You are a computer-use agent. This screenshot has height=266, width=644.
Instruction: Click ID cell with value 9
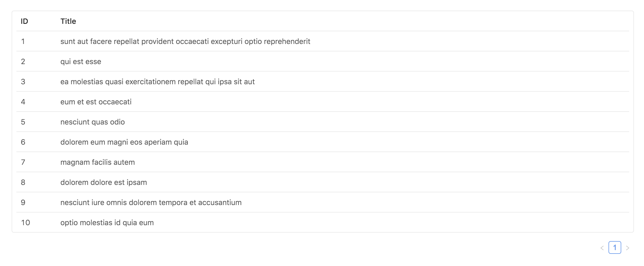pos(23,202)
